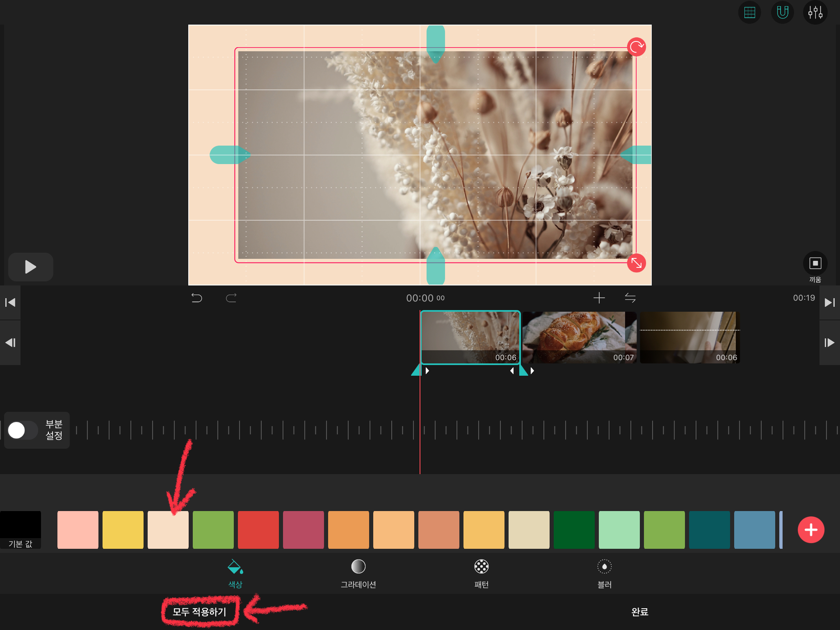The height and width of the screenshot is (630, 840).
Task: Tap the 완료 button
Action: 639,612
